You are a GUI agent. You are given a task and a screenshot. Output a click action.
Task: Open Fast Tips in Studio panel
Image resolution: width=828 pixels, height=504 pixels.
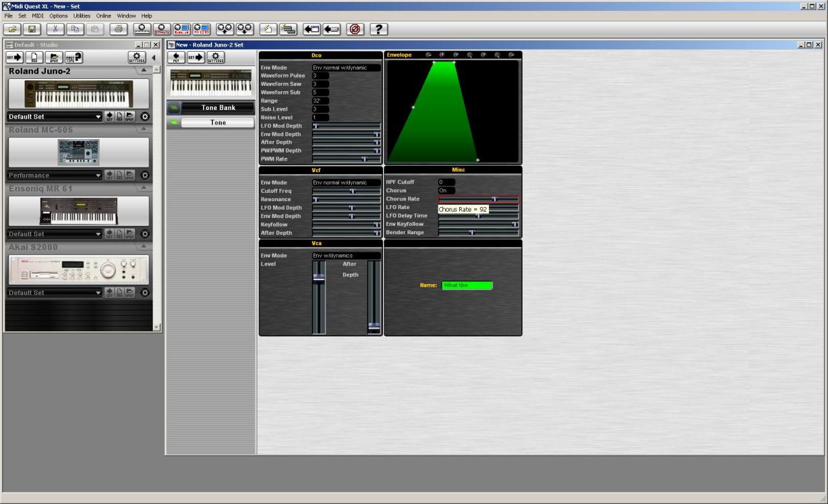(x=74, y=58)
